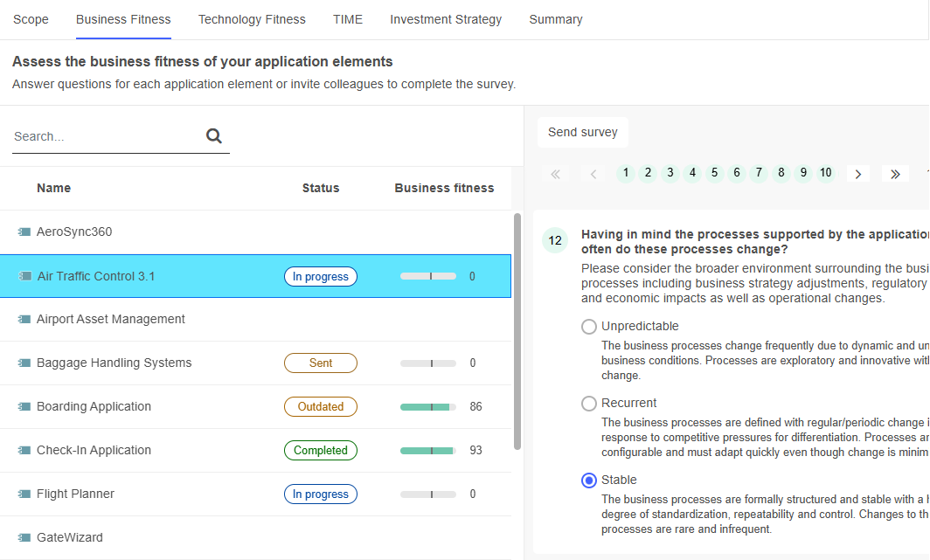930x560 pixels.
Task: Click into the Search input field
Action: [105, 136]
